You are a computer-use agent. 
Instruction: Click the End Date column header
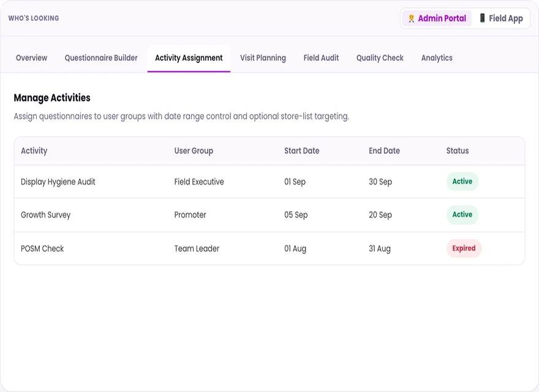[x=384, y=151]
